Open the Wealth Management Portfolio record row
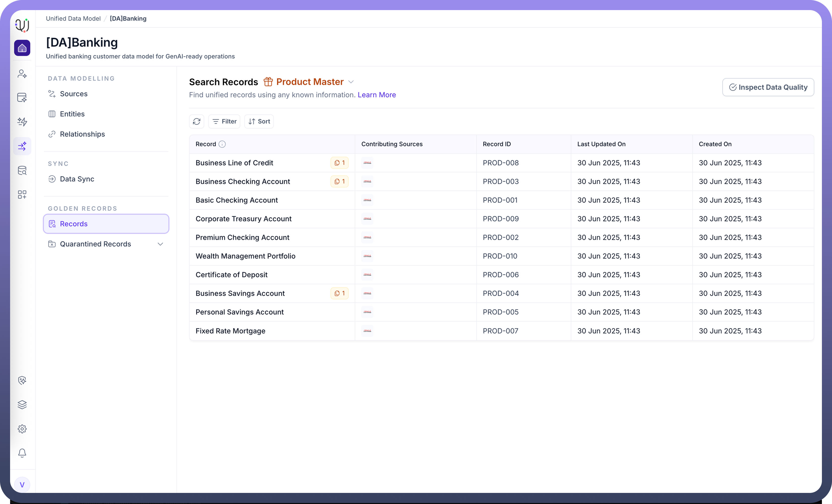The image size is (832, 504). (246, 256)
